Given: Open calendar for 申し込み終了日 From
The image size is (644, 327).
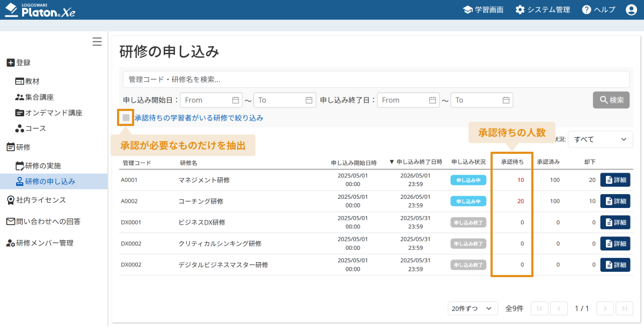Looking at the screenshot, I should [433, 100].
